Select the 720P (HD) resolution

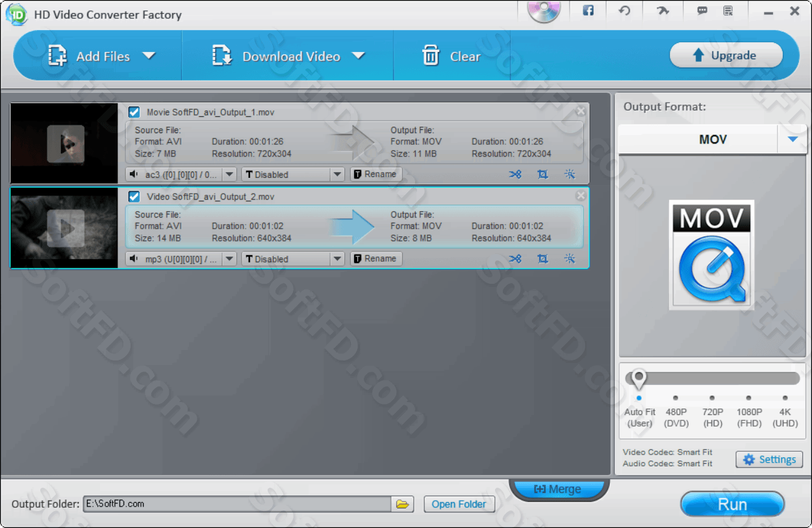tap(713, 417)
